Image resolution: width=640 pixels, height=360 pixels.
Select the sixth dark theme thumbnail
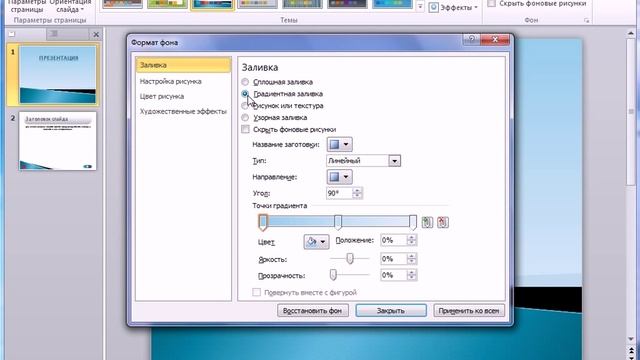tap(347, 4)
